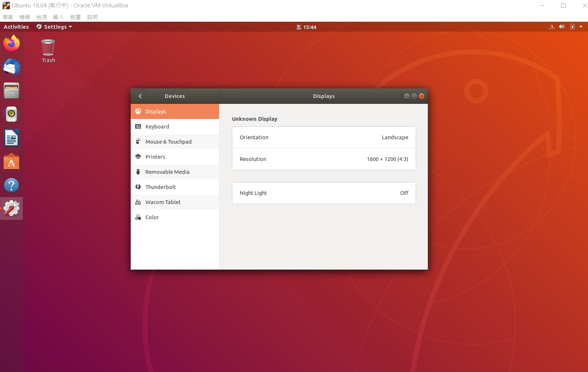Open the clock showing 15:44
This screenshot has width=588, height=372.
pyautogui.click(x=306, y=27)
